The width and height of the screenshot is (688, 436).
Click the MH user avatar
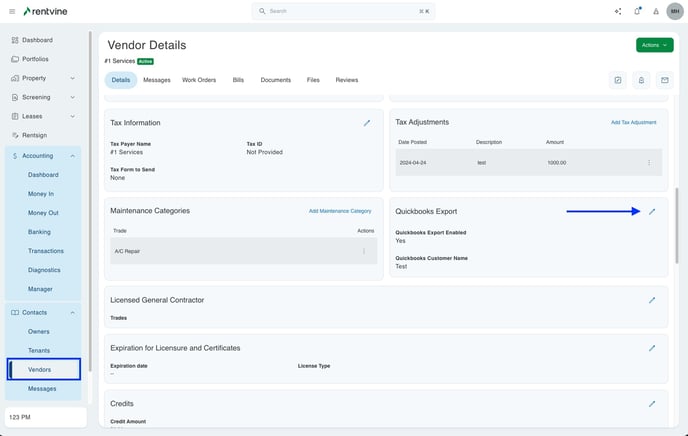674,11
